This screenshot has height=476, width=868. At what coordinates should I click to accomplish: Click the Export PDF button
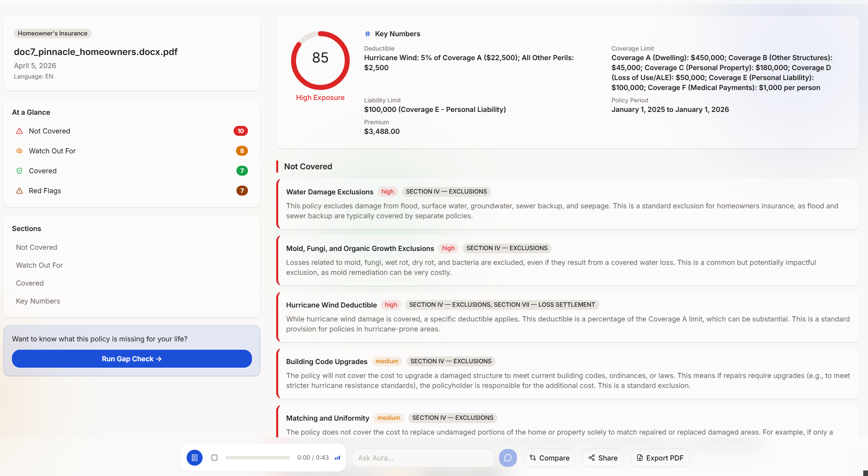[x=660, y=458]
